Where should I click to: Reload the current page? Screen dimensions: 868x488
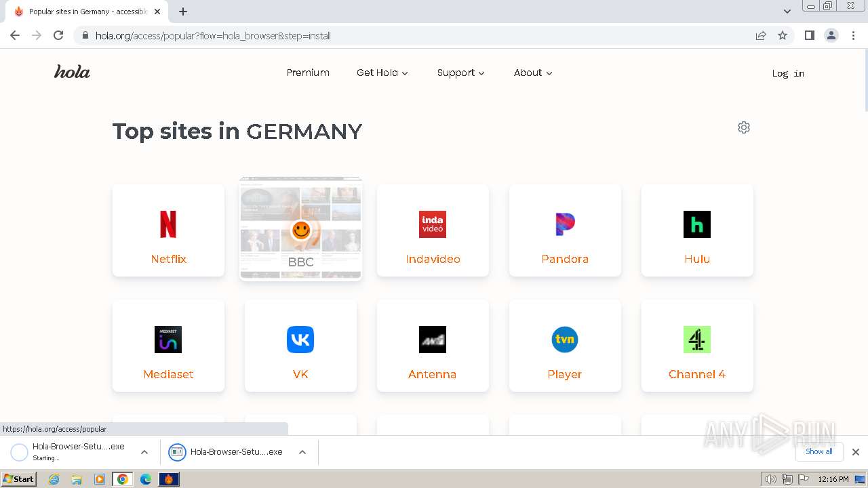tap(58, 35)
